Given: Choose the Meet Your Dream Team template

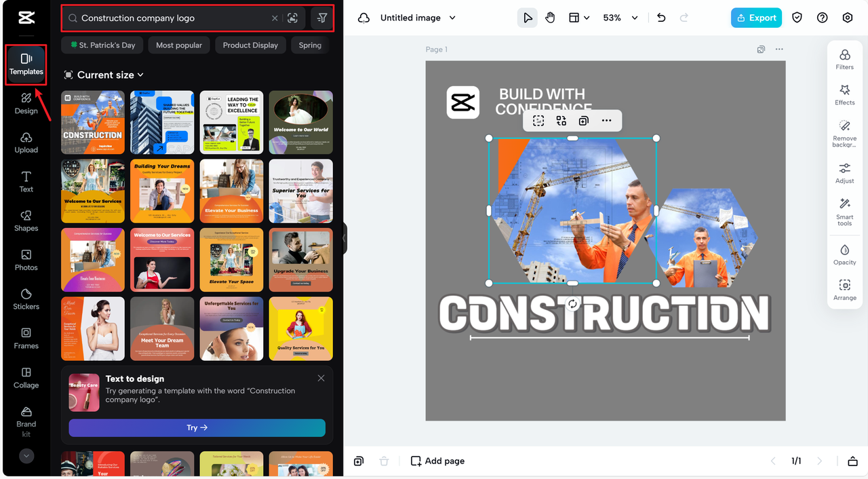Looking at the screenshot, I should 162,328.
